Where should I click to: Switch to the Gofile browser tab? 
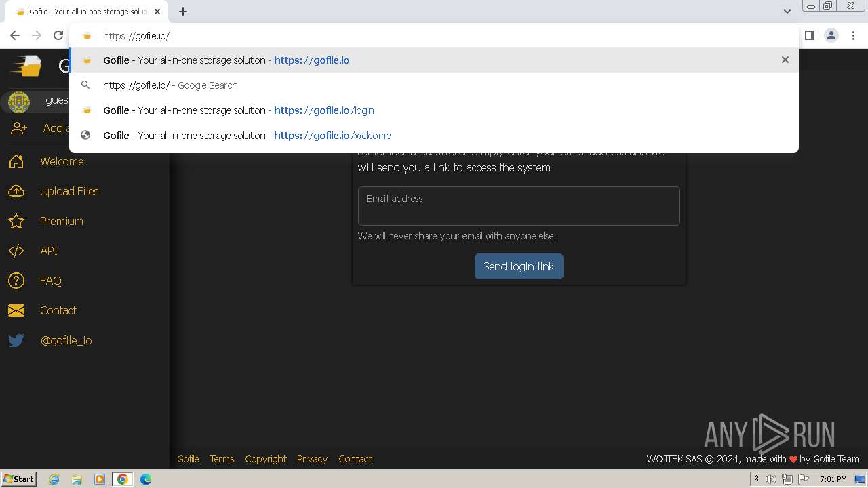[87, 12]
